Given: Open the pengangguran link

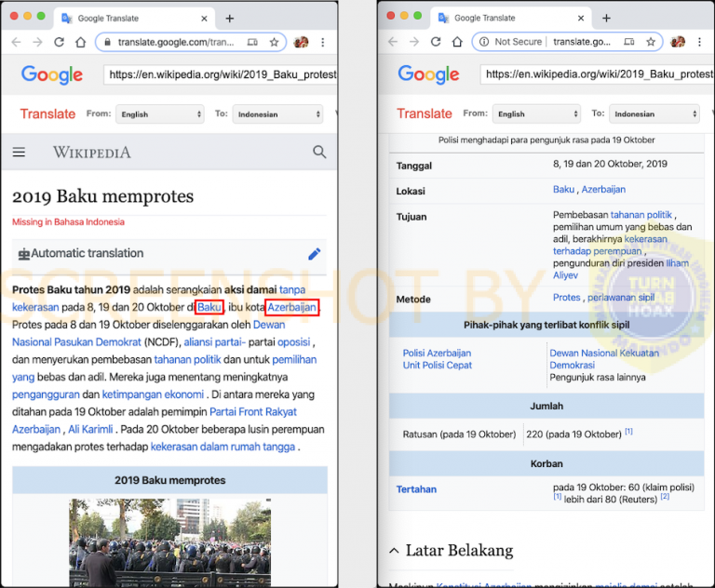Looking at the screenshot, I should pyautogui.click(x=46, y=394).
